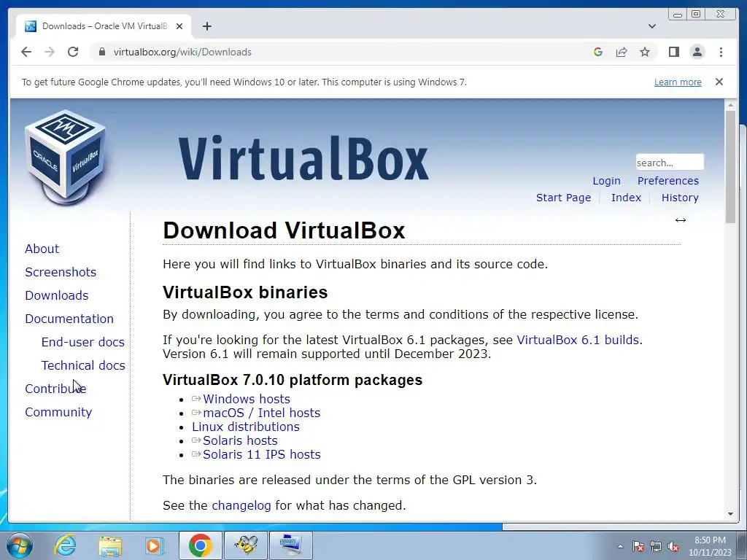Download the Solaris hosts package

(240, 440)
